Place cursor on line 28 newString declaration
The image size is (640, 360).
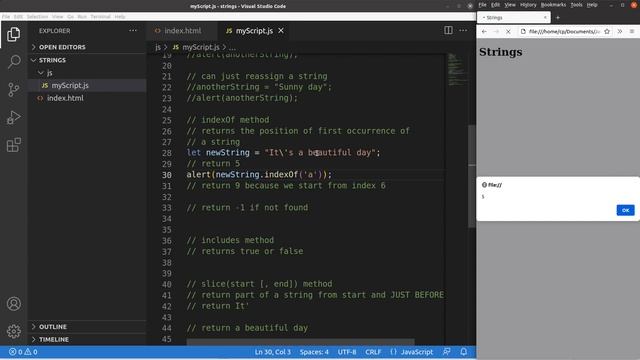[x=283, y=153]
